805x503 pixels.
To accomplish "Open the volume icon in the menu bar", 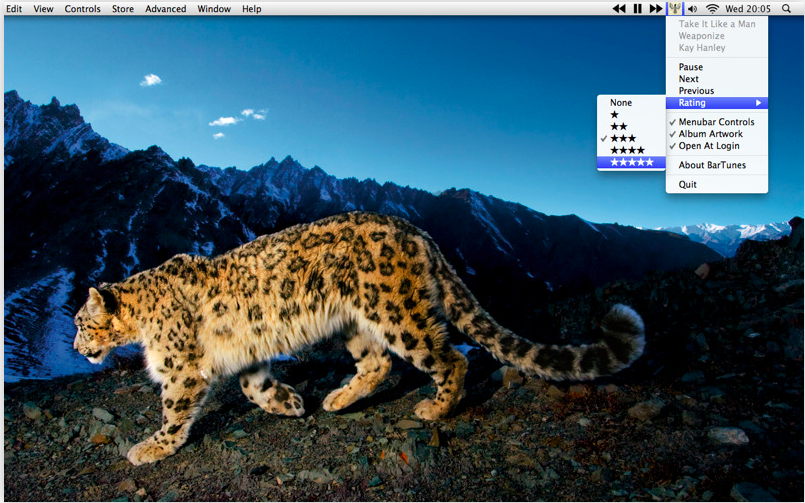I will point(693,9).
